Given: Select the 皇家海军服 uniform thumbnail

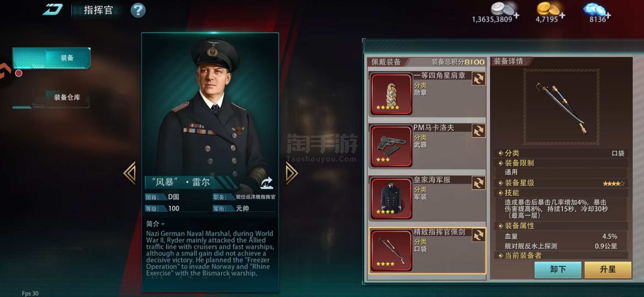Looking at the screenshot, I should coord(391,198).
